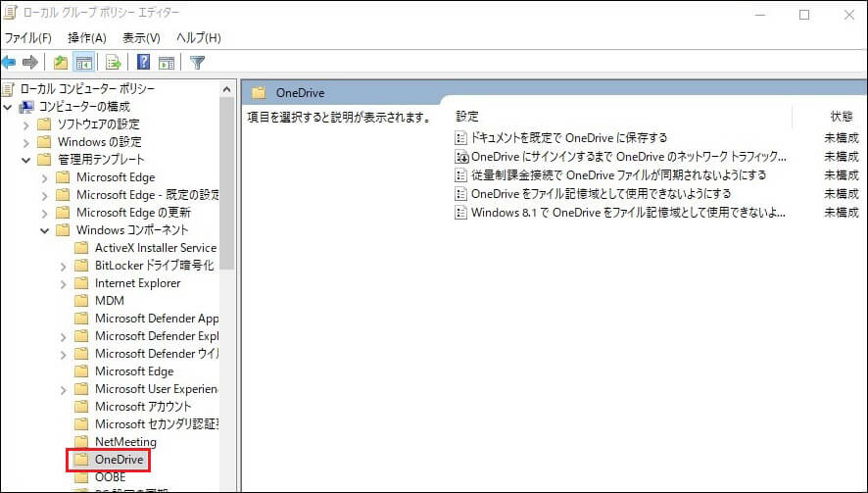Click the Back arrow toolbar icon
Viewport: 868px width, 493px height.
click(x=9, y=62)
